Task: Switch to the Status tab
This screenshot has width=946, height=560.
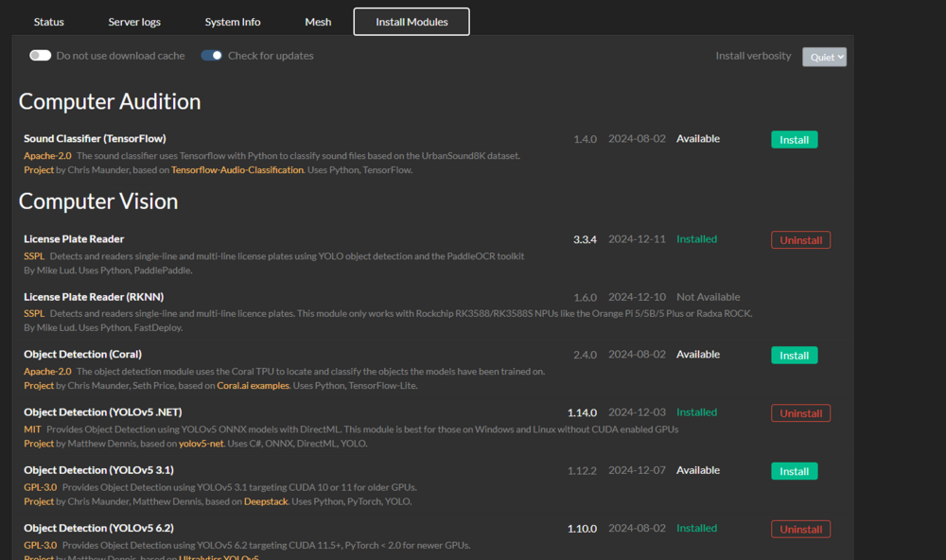Action: 49,22
